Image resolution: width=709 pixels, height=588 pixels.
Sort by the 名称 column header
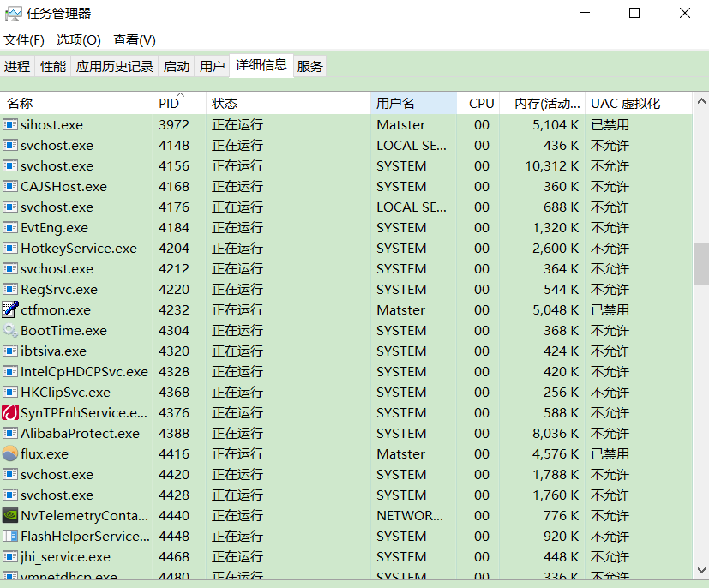pyautogui.click(x=76, y=103)
